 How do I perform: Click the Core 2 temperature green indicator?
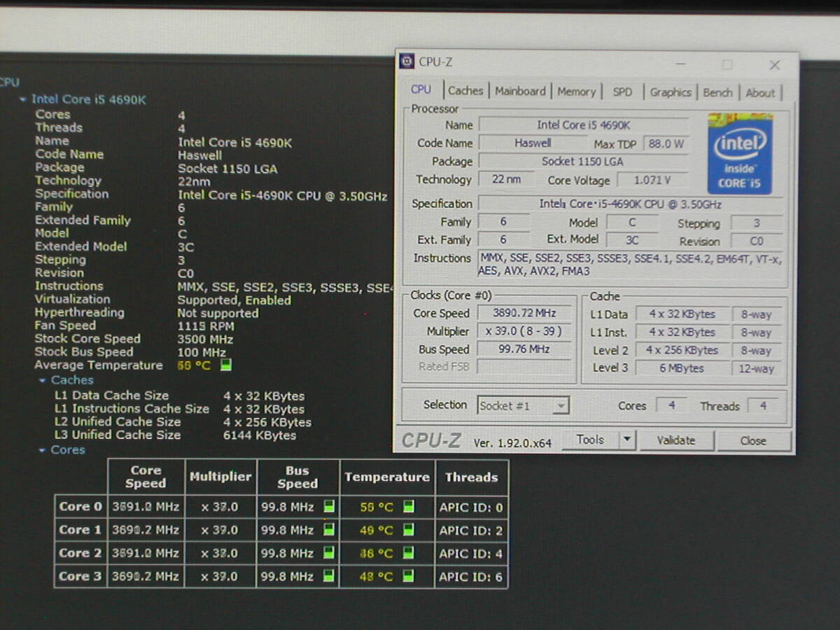tap(408, 553)
